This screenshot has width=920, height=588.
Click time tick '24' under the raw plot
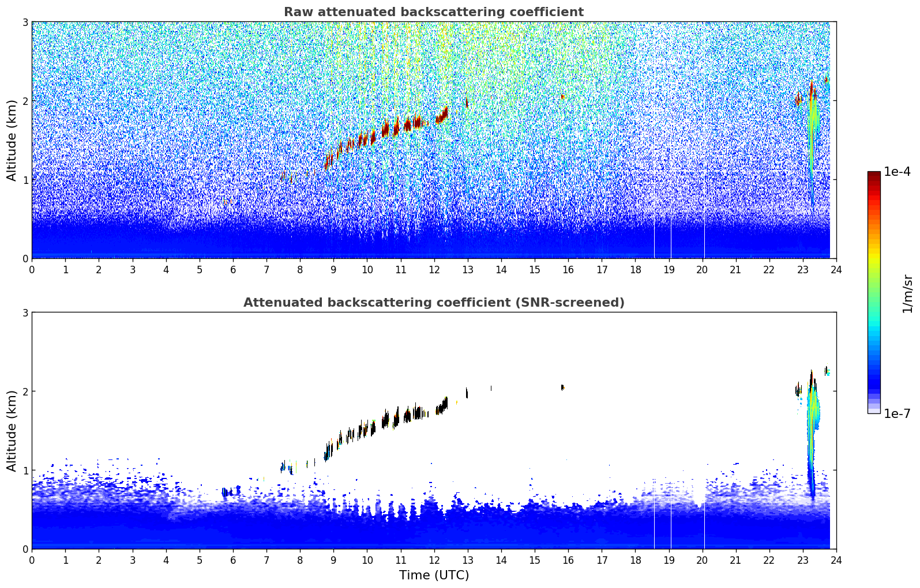(x=836, y=269)
